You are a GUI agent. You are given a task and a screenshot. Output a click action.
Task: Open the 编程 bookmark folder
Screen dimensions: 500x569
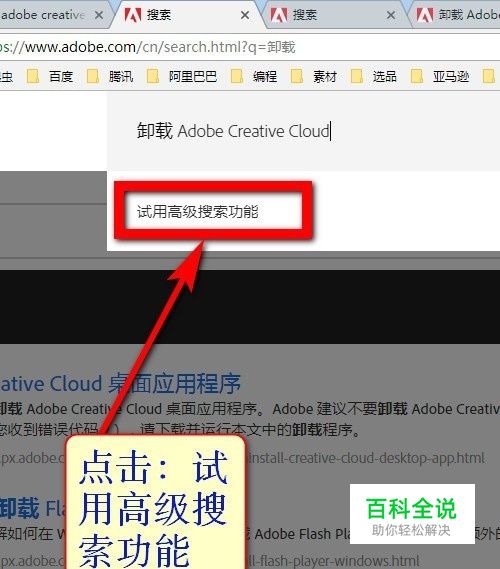coord(254,77)
